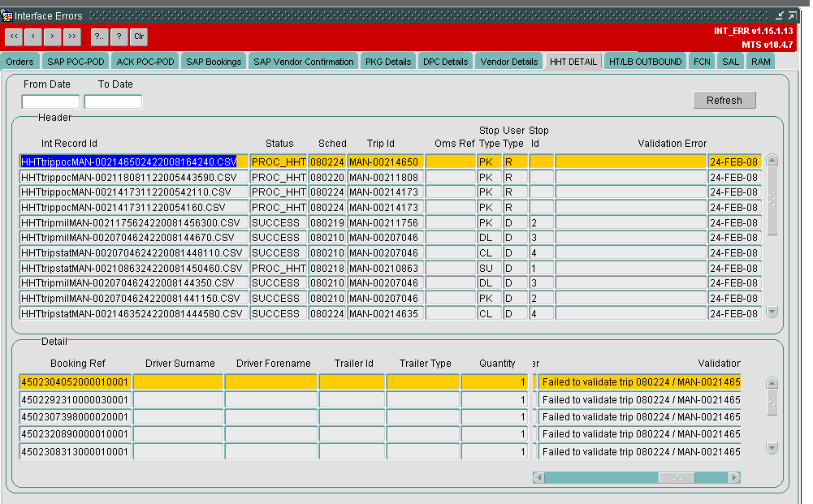The image size is (813, 504).
Task: Click Trip Id cell MAN-00210863
Action: pyautogui.click(x=385, y=269)
